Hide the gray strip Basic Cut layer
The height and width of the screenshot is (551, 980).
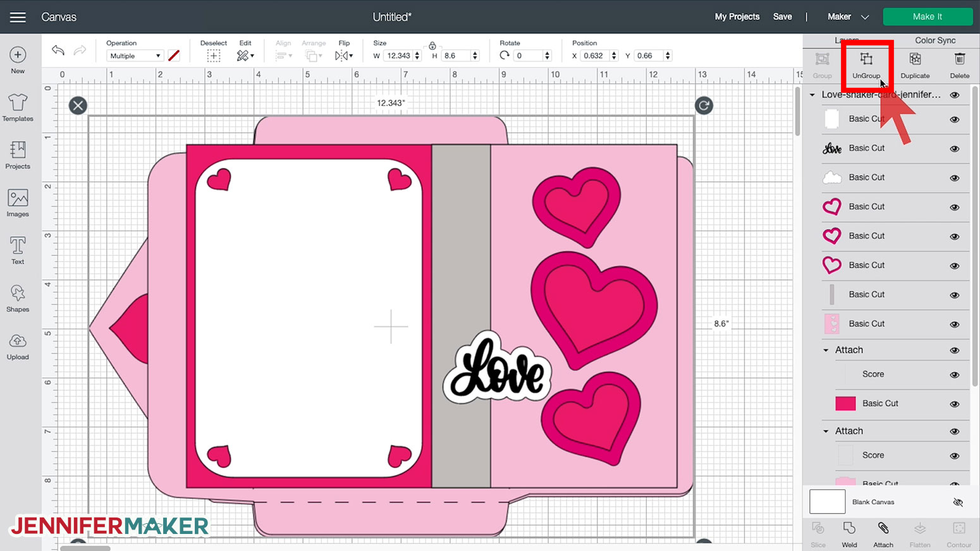(x=955, y=295)
